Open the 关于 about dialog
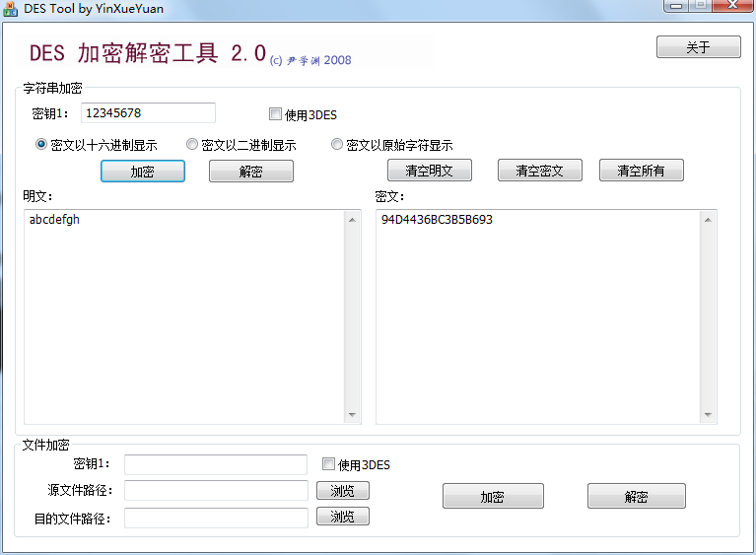Viewport: 756px width, 555px height. point(698,47)
